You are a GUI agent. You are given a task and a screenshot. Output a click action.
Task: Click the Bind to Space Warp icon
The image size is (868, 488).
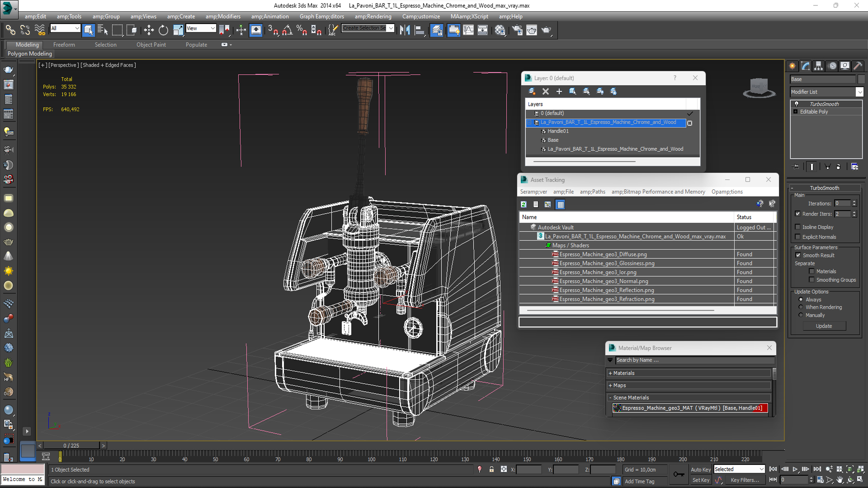point(40,30)
